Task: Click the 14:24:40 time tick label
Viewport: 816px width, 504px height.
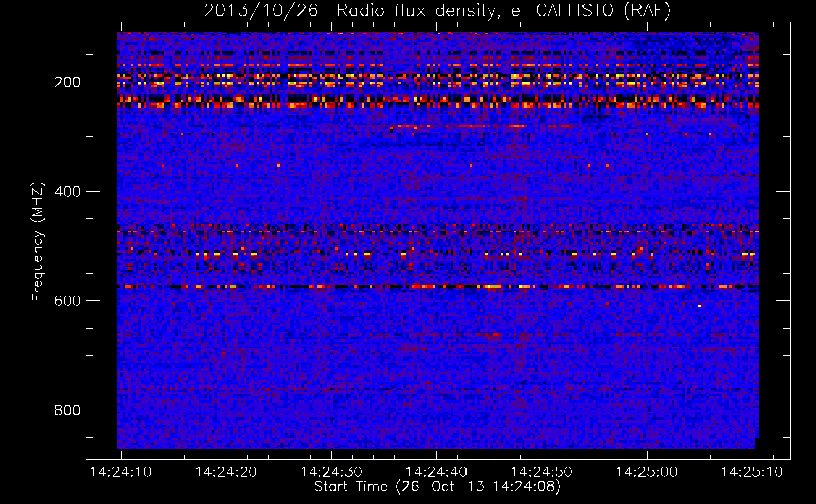Action: coord(436,472)
